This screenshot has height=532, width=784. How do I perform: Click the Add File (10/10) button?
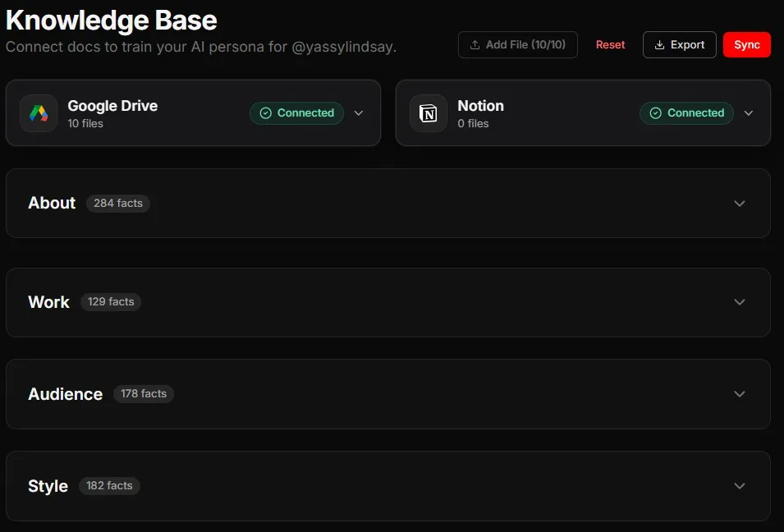click(x=518, y=45)
